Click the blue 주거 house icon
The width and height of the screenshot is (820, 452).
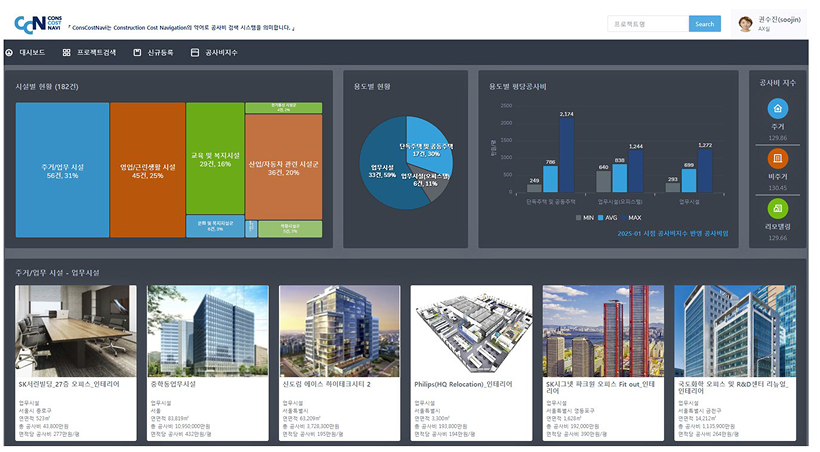778,110
